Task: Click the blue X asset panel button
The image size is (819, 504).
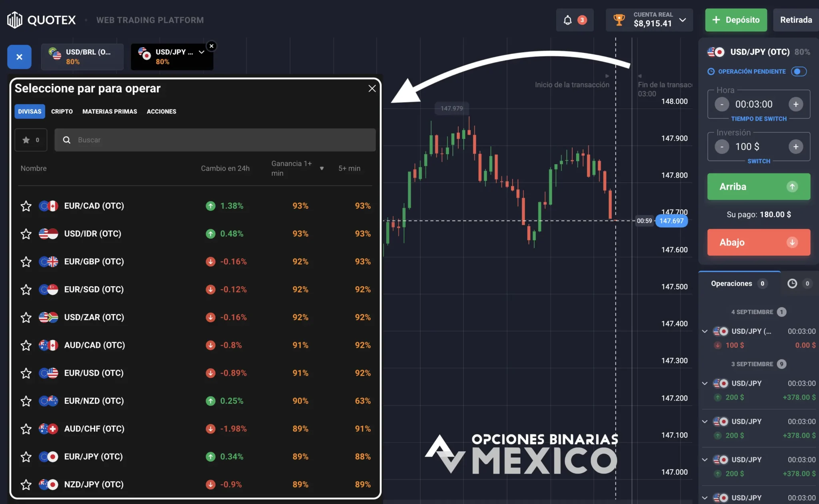Action: pyautogui.click(x=19, y=57)
